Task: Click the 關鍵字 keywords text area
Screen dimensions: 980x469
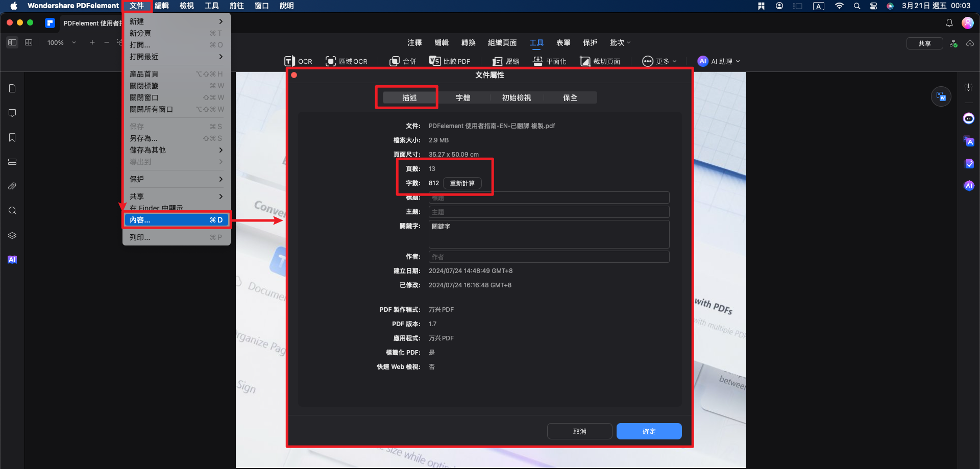Action: click(549, 234)
